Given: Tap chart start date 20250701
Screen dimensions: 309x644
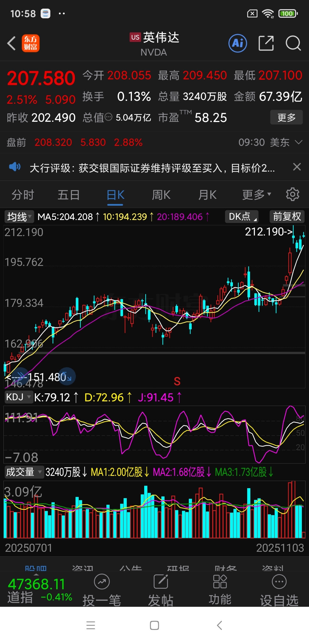Looking at the screenshot, I should click(x=29, y=548).
